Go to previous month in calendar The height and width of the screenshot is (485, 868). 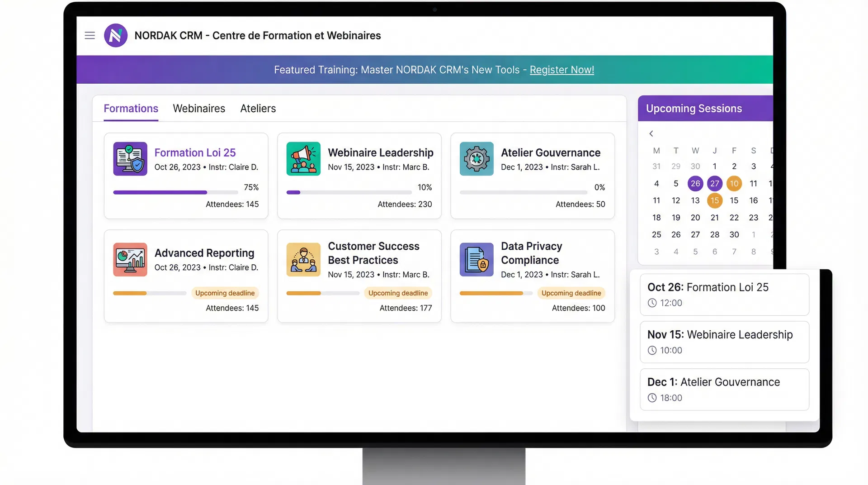pos(651,133)
